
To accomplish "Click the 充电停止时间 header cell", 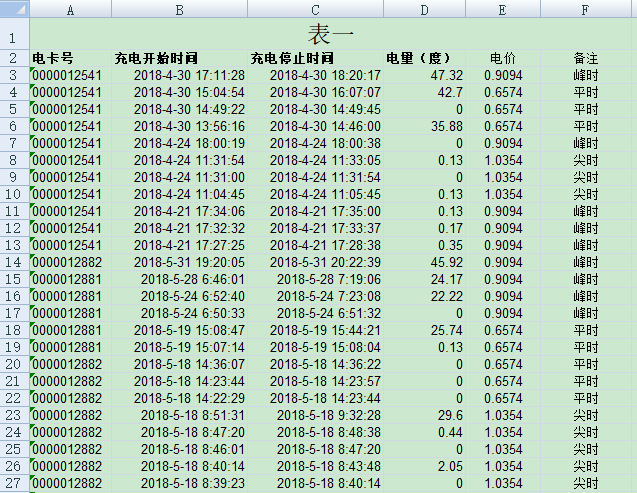I will click(x=315, y=58).
